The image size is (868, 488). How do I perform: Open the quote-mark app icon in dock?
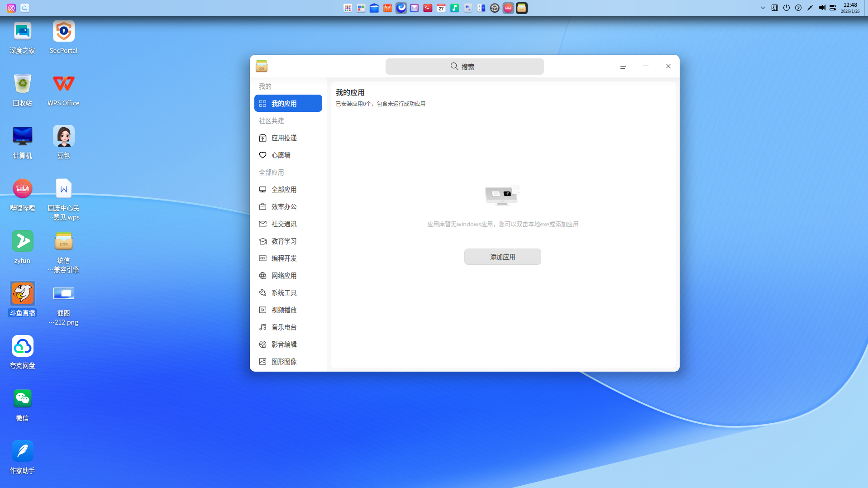pyautogui.click(x=468, y=8)
